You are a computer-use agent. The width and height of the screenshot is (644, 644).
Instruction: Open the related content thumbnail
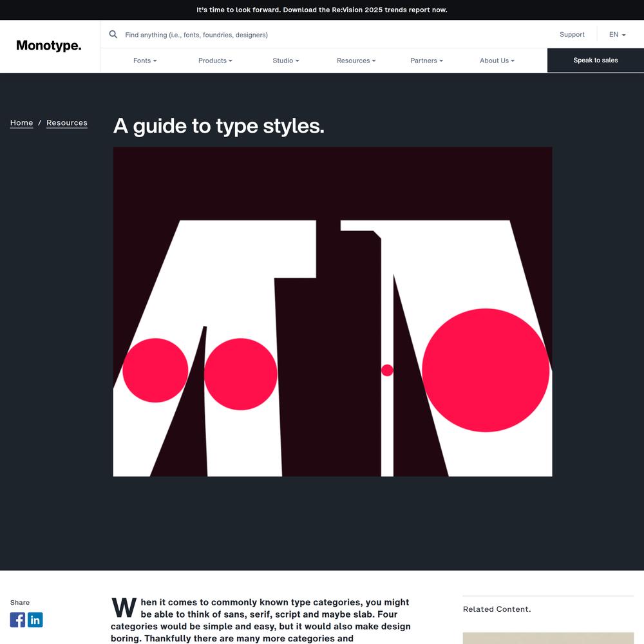pos(548,638)
